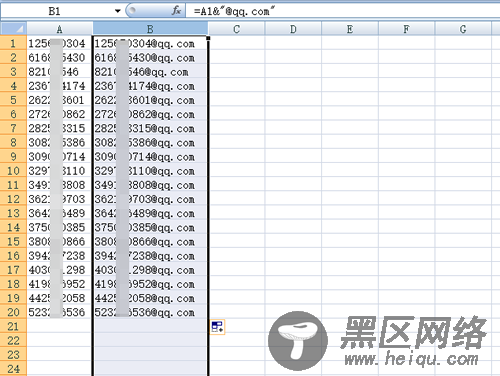Screen dimensions: 500x376
Task: Click cell B4 ending in 4174@qq.com
Action: 150,86
